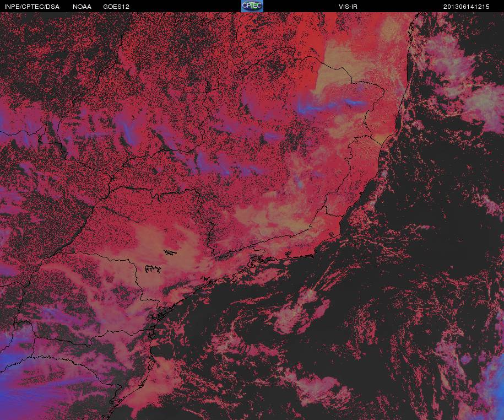Click the GOES12 satellite label

[x=116, y=7]
